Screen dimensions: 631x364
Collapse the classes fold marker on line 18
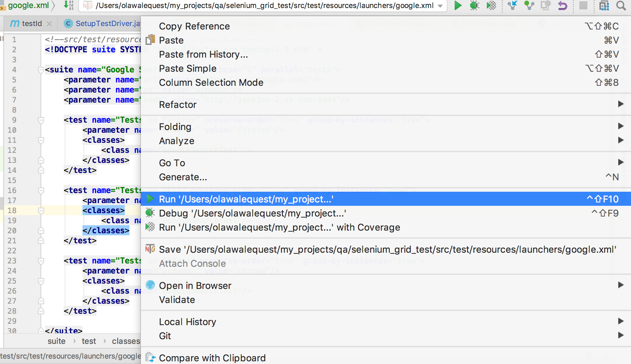tap(41, 210)
